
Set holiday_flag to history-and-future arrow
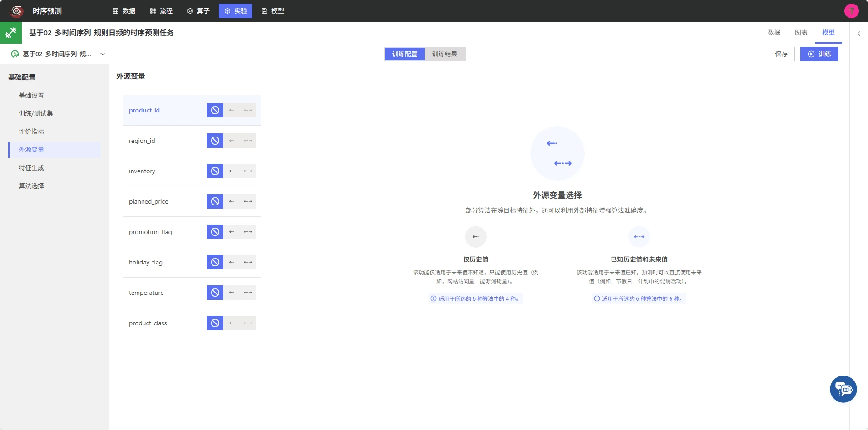click(x=248, y=262)
